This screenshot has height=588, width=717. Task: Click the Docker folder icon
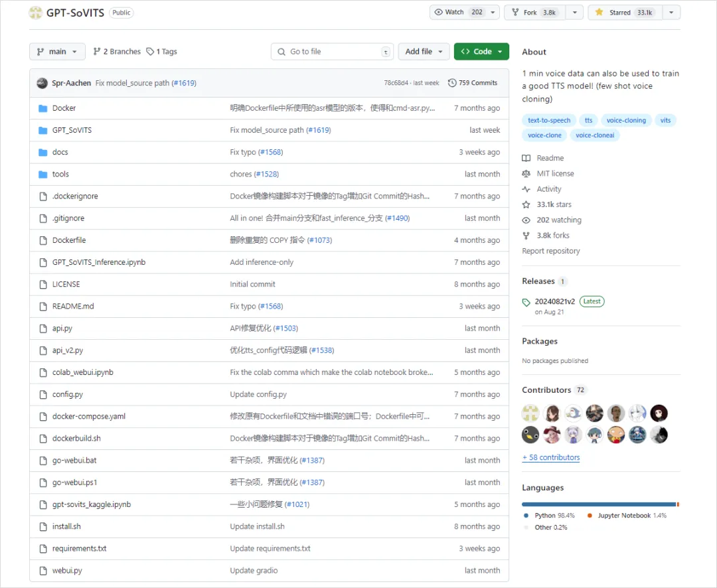(43, 108)
